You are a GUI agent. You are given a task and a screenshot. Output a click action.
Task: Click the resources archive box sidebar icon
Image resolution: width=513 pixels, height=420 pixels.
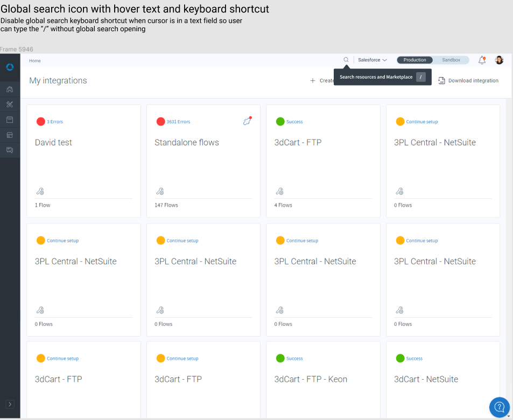(x=10, y=120)
